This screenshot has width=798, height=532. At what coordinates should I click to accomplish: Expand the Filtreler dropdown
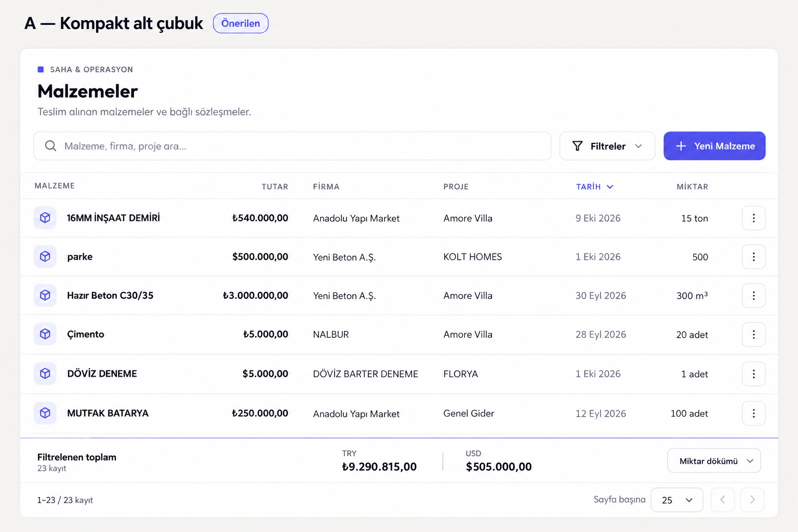607,146
